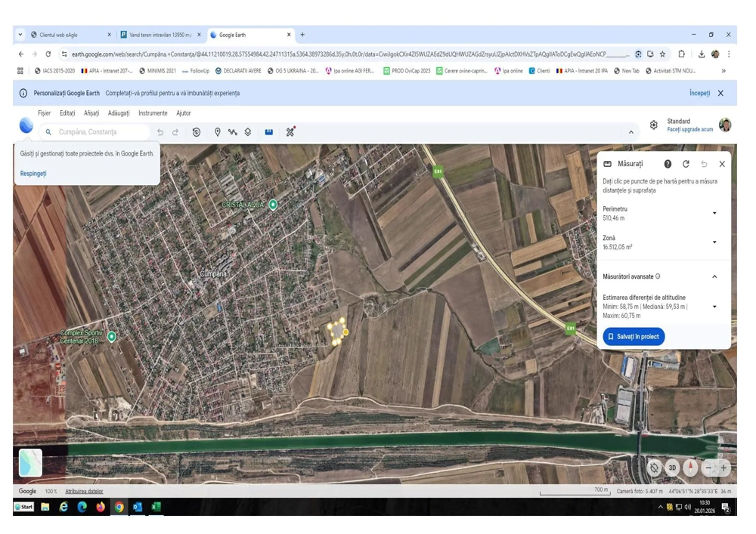This screenshot has height=534, width=756.
Task: Open historical imagery clock icon
Action: pyautogui.click(x=197, y=132)
